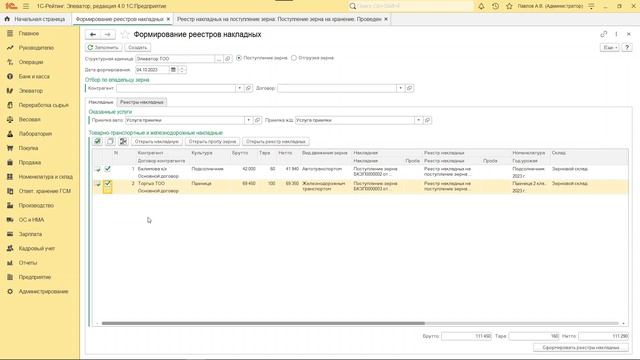The image size is (640, 360).
Task: Toggle checkbox for row 1 Подсолнечник
Action: [x=107, y=169]
